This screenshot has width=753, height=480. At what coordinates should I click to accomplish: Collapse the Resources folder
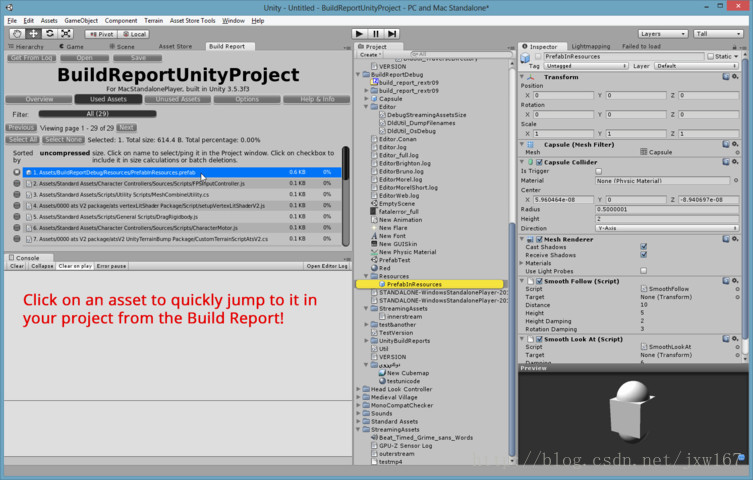tap(366, 276)
